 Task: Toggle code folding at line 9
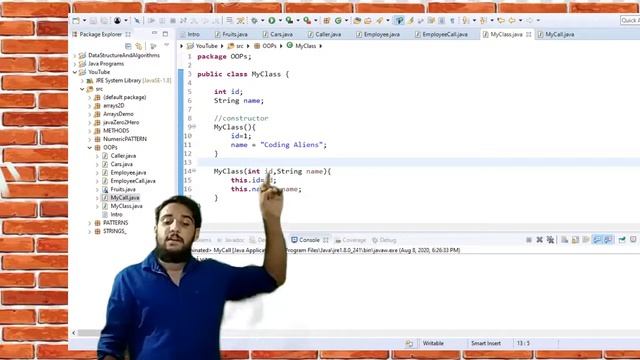tap(194, 127)
